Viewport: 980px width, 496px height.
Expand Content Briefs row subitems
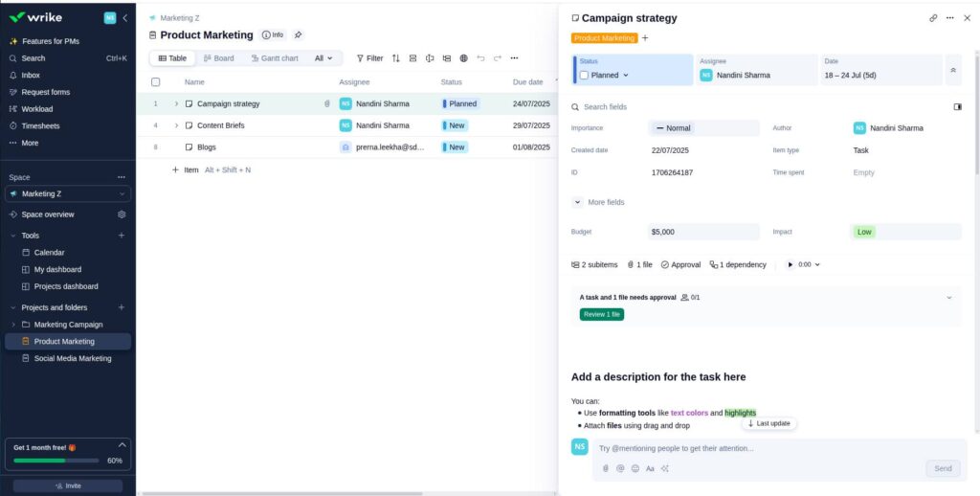click(x=176, y=125)
